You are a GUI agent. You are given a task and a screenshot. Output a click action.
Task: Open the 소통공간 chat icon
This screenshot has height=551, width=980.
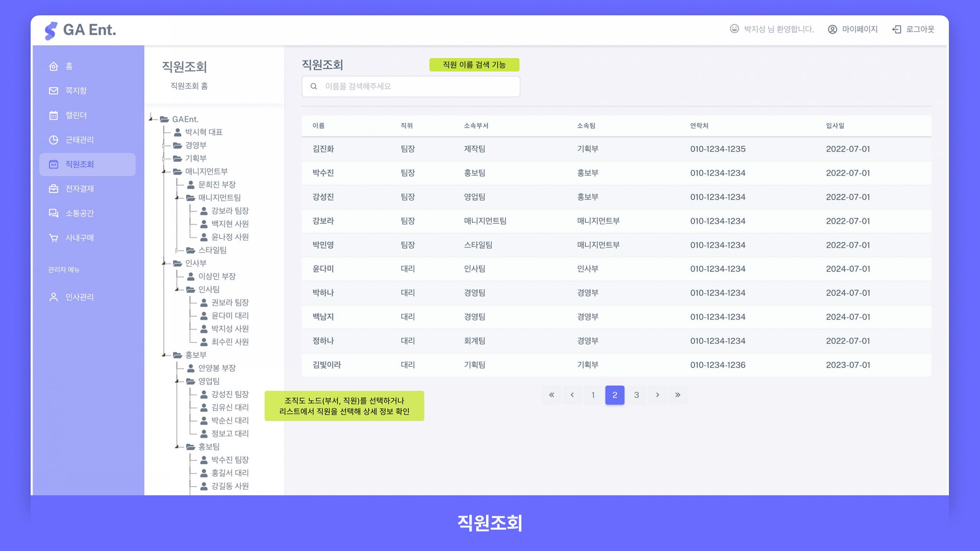(53, 213)
